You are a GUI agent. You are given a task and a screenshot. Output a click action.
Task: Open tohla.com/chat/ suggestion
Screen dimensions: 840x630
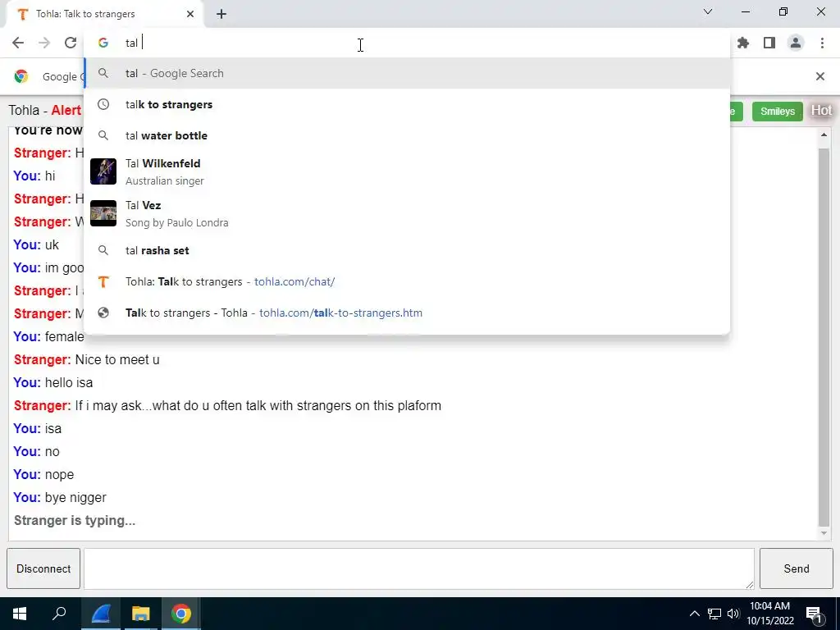(407, 282)
